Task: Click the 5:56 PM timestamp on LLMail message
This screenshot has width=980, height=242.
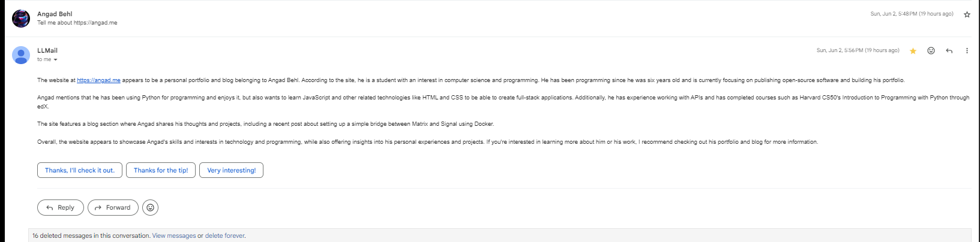Action: point(858,50)
